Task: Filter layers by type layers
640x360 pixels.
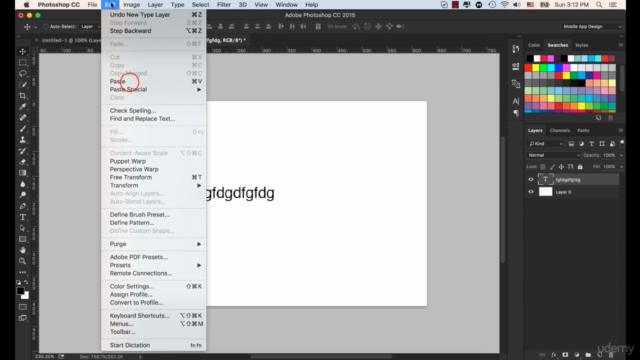Action: coord(591,144)
